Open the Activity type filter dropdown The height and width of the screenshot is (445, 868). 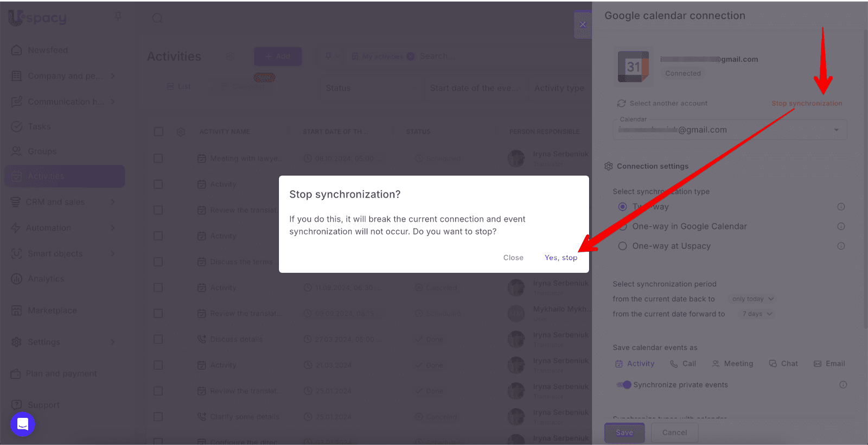click(560, 88)
